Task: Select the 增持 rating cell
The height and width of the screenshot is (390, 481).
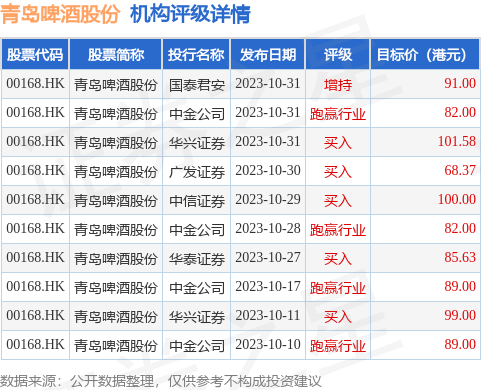Action: click(338, 85)
